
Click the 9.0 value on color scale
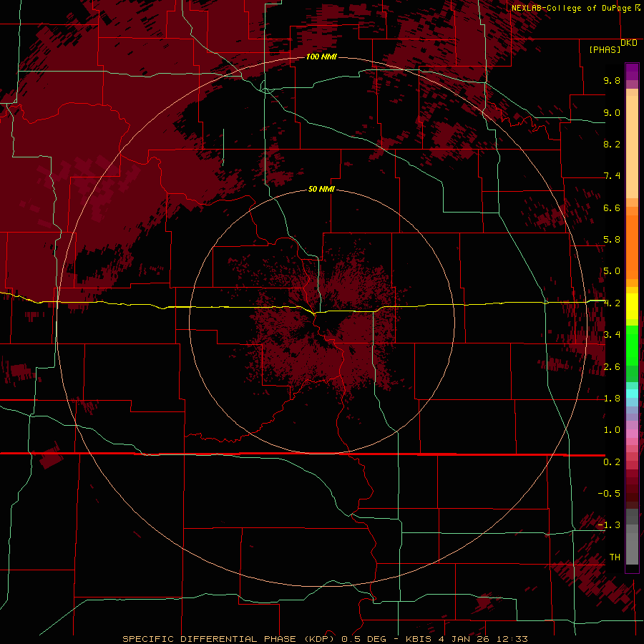click(612, 113)
